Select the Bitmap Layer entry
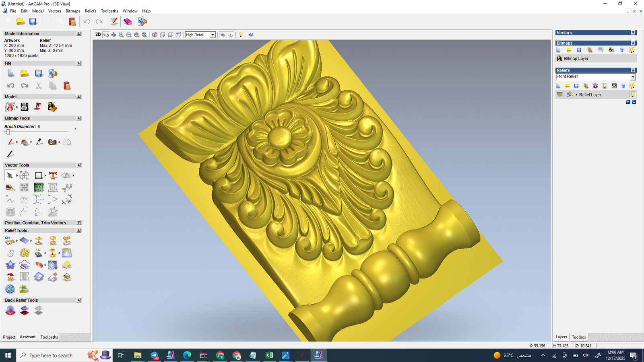Viewport: 644px width, 362px height. tap(576, 59)
